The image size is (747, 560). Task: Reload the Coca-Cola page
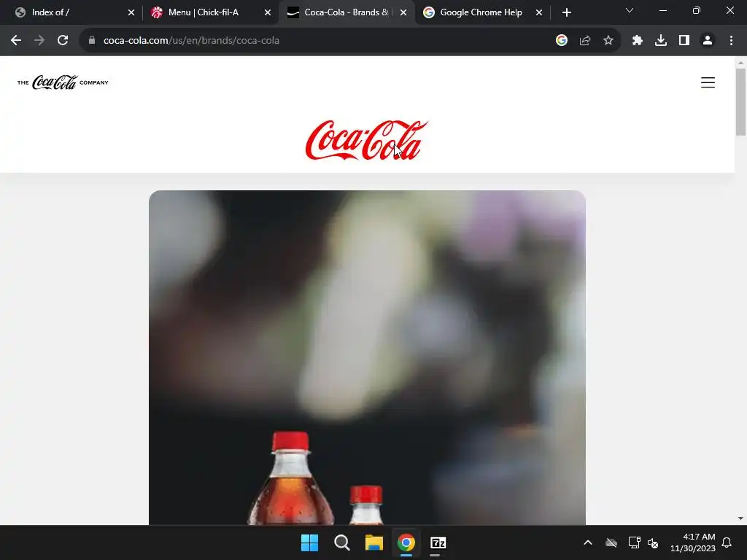(63, 41)
